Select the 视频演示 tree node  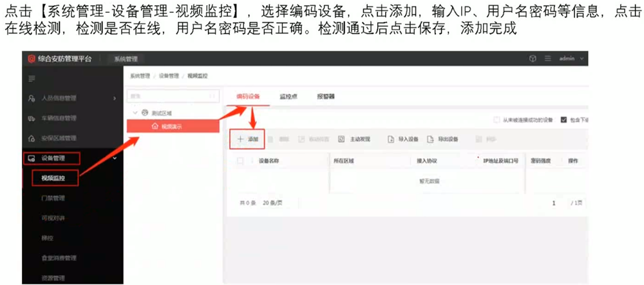[x=173, y=126]
